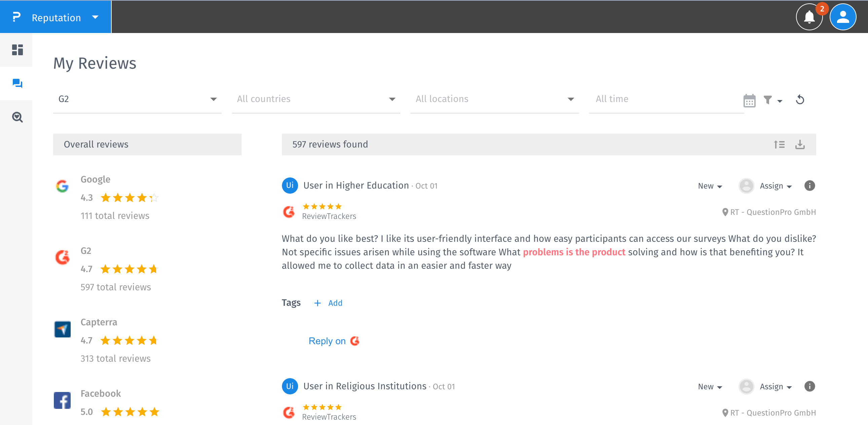This screenshot has height=425, width=868.
Task: Open the All locations dropdown
Action: [494, 99]
